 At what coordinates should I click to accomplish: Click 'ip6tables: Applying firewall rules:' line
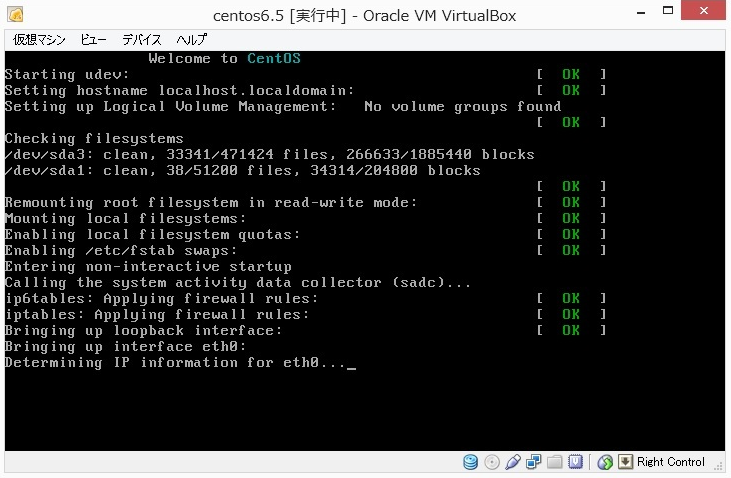(161, 298)
